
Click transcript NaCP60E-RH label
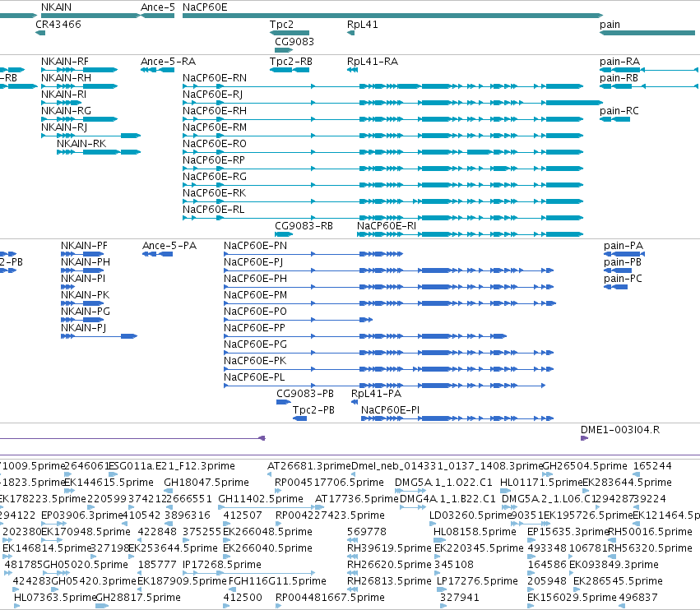215,111
